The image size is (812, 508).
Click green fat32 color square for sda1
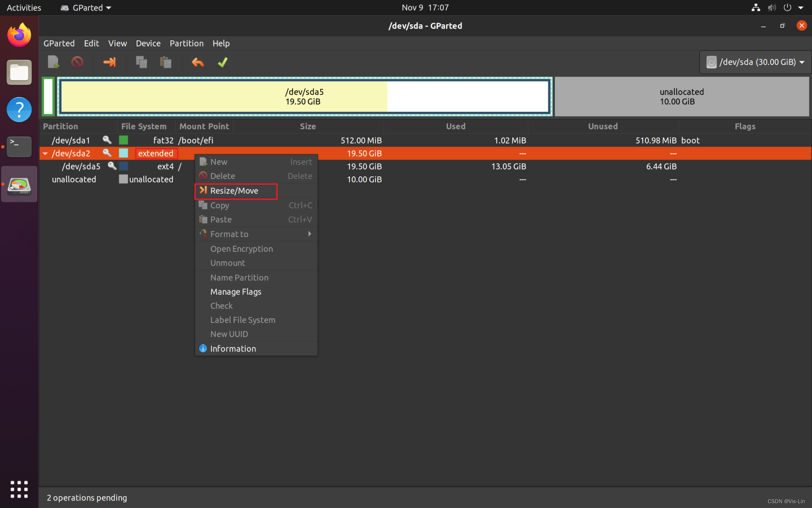click(x=123, y=140)
